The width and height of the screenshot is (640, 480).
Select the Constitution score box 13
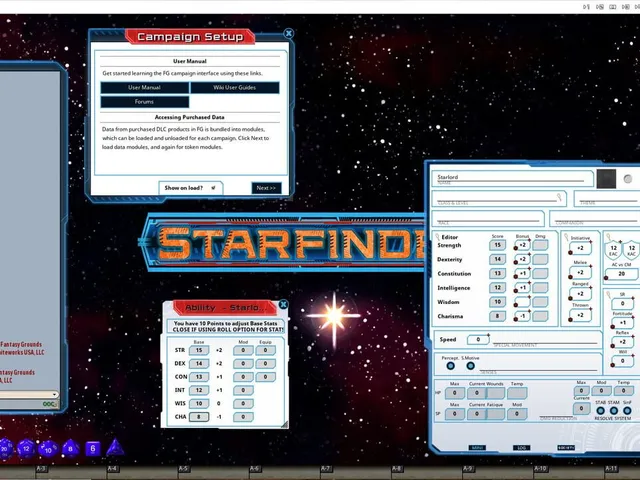click(498, 273)
